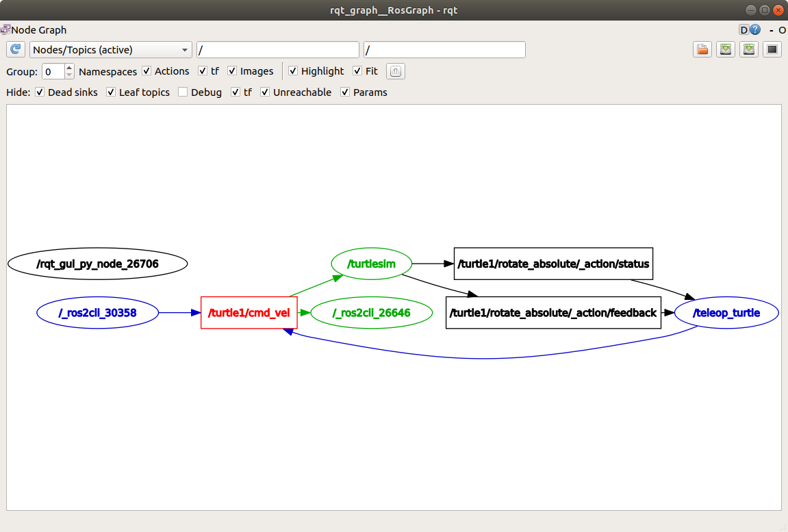Uncheck the Dead sinks checkbox
The height and width of the screenshot is (532, 788).
point(40,92)
